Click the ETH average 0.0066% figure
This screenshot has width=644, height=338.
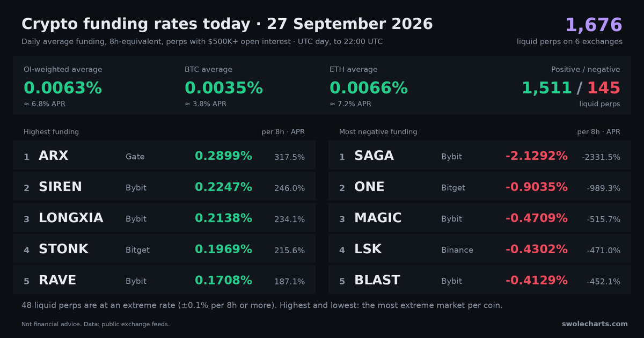(x=369, y=88)
